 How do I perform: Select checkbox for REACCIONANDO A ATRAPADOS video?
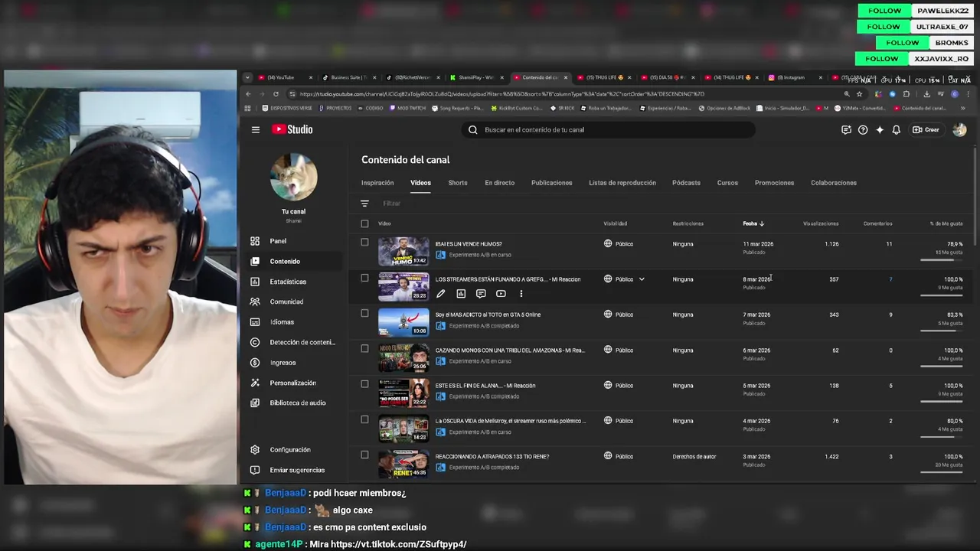coord(364,455)
